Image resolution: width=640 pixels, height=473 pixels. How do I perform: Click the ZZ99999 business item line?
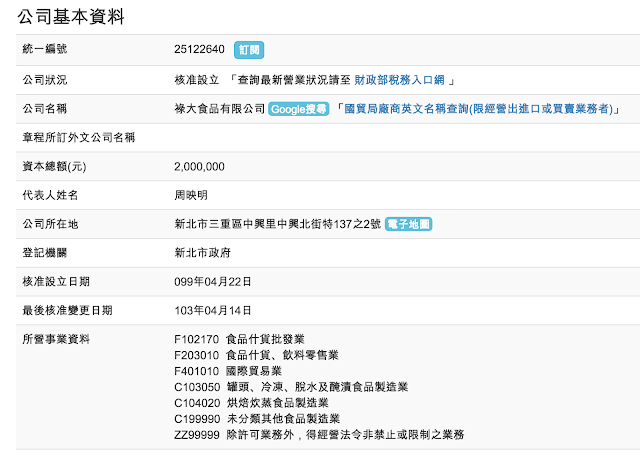[318, 435]
